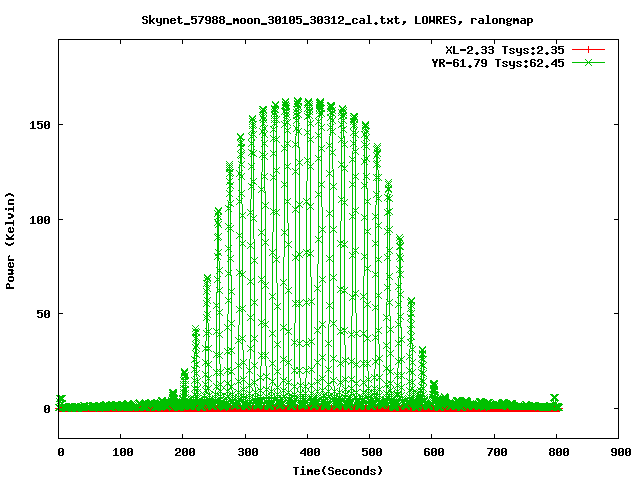Screen dimensions: 640x480
Task: Click the Time(Seconds) x-axis label
Action: [338, 471]
